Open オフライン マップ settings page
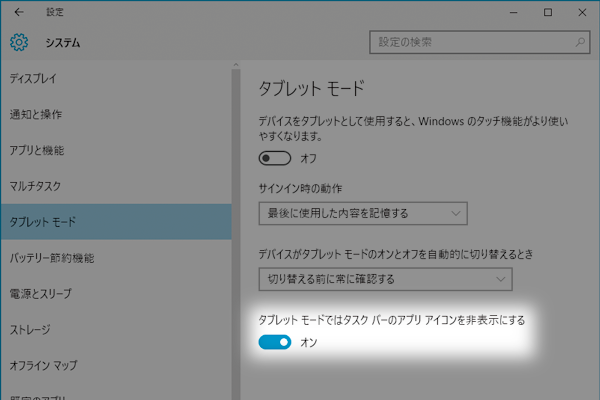The height and width of the screenshot is (400, 600). 116,365
